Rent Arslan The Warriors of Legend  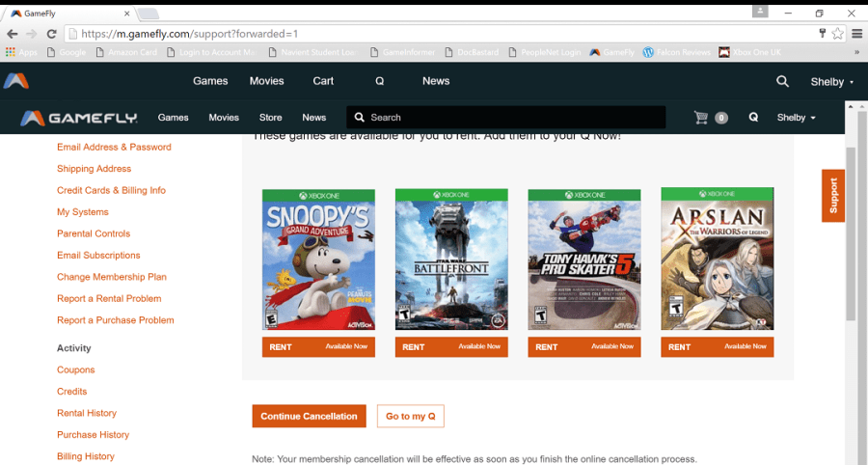click(x=717, y=347)
